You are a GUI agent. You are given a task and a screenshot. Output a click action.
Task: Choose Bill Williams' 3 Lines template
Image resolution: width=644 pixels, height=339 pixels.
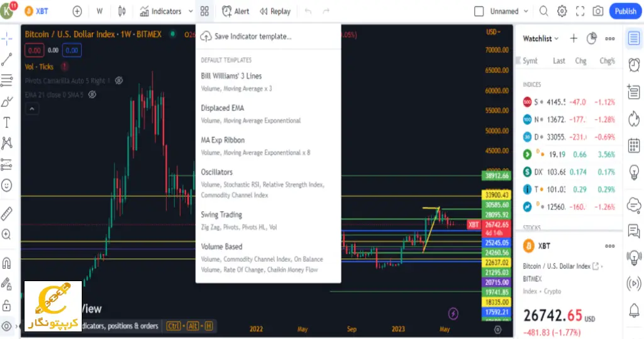coord(268,82)
